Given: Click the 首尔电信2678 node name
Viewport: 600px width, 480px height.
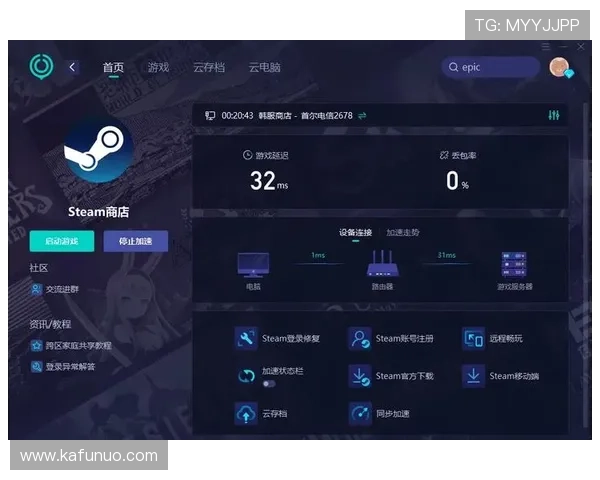Looking at the screenshot, I should [x=327, y=116].
